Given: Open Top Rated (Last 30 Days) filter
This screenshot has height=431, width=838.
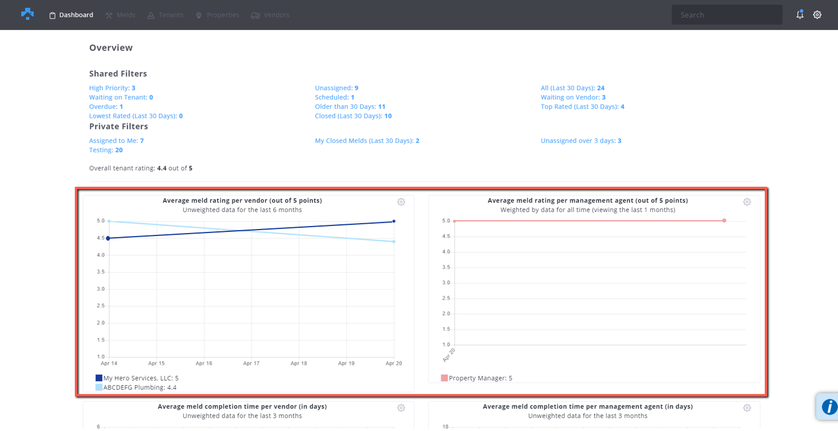Looking at the screenshot, I should coord(583,106).
